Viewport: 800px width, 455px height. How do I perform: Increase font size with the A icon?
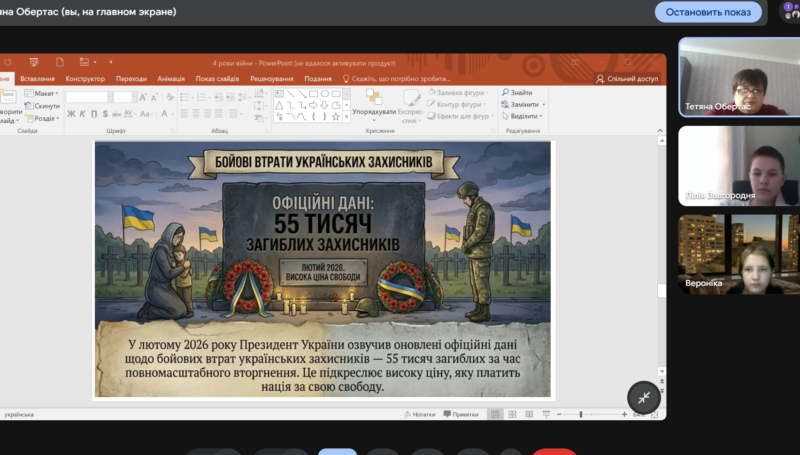click(143, 97)
